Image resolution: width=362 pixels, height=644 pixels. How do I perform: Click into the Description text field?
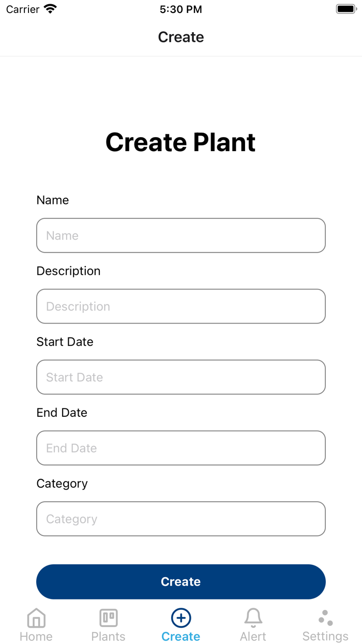coord(181,306)
